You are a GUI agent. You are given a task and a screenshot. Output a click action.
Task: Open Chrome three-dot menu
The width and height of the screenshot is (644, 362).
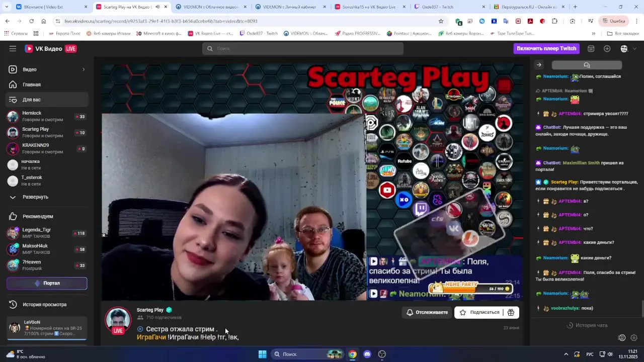pyautogui.click(x=636, y=21)
